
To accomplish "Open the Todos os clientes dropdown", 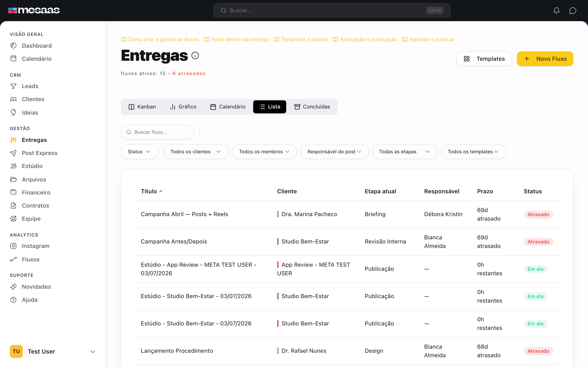I will tap(196, 152).
